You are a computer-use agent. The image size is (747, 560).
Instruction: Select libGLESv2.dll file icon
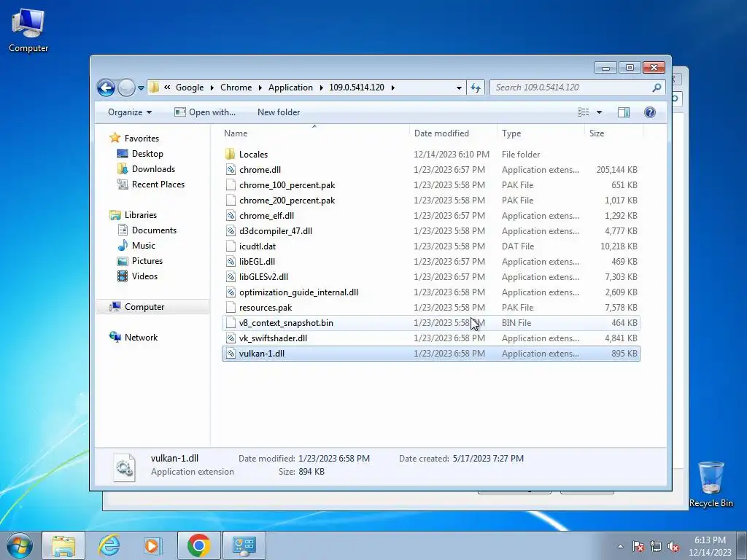pyautogui.click(x=231, y=276)
